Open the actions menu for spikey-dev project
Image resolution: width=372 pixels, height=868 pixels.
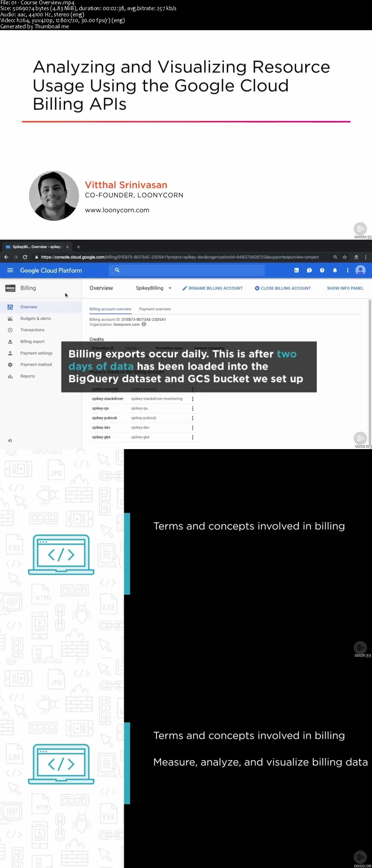pos(193,428)
